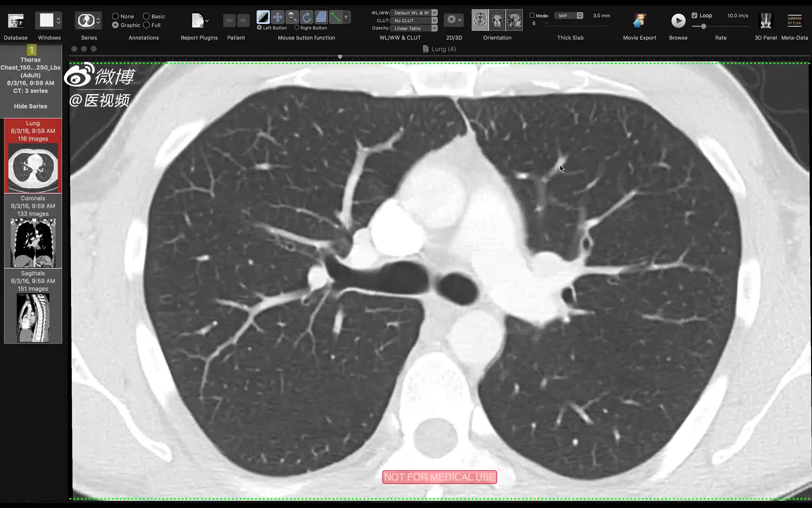Click Hide Series button
This screenshot has height=508, width=812.
[31, 106]
